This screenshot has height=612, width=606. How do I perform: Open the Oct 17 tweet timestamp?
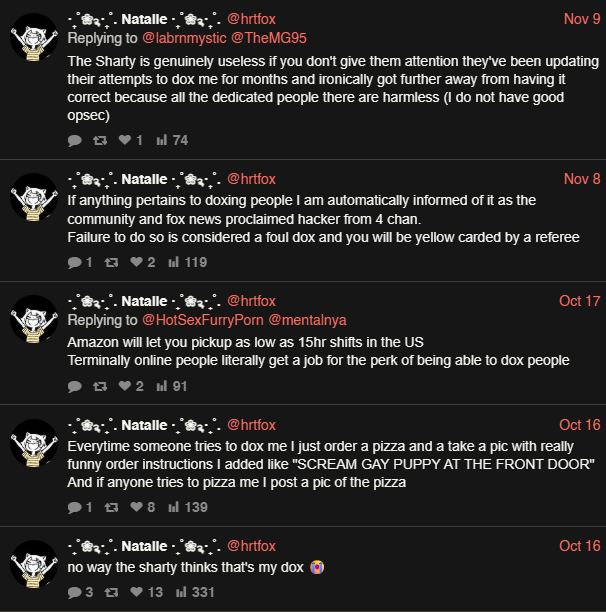[x=579, y=301]
